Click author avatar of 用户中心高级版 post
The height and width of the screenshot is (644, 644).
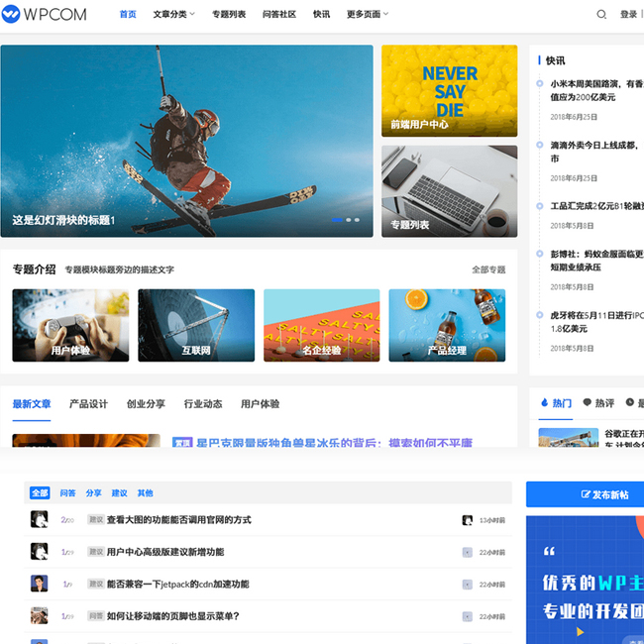coord(40,552)
